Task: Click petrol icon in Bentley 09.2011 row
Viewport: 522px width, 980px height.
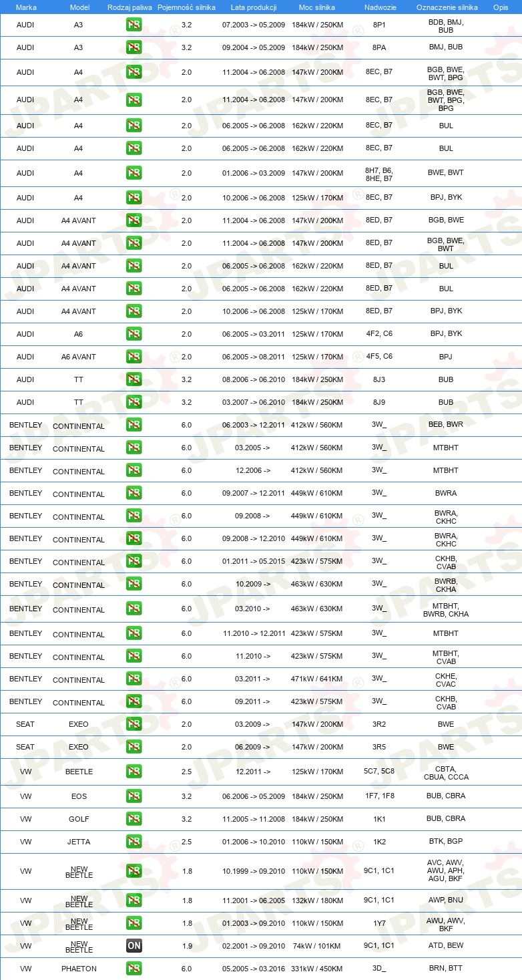Action: (x=134, y=701)
